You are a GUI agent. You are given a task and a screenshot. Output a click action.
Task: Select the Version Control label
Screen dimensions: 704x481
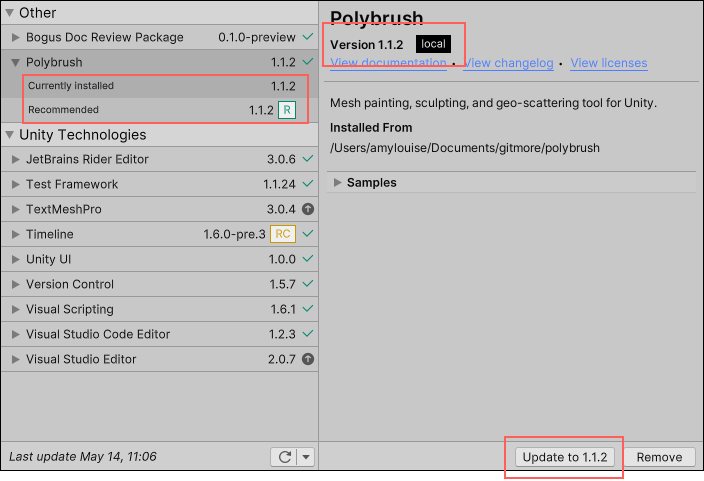tap(70, 284)
